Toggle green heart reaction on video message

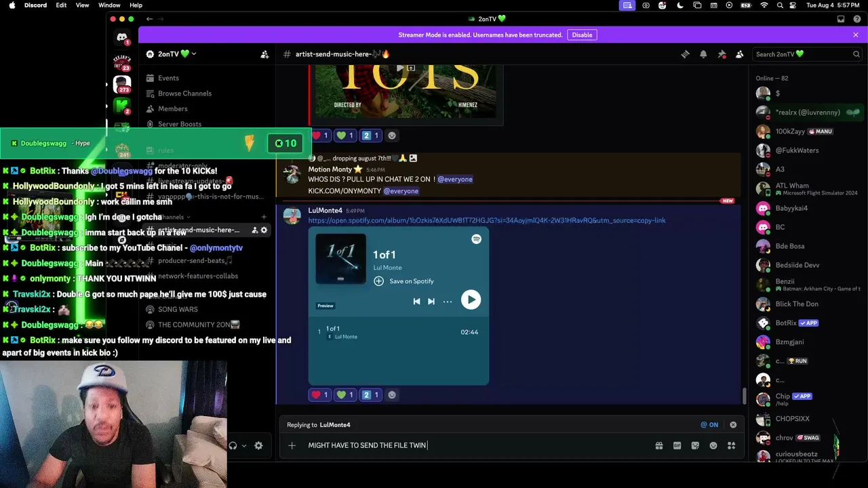tap(345, 136)
